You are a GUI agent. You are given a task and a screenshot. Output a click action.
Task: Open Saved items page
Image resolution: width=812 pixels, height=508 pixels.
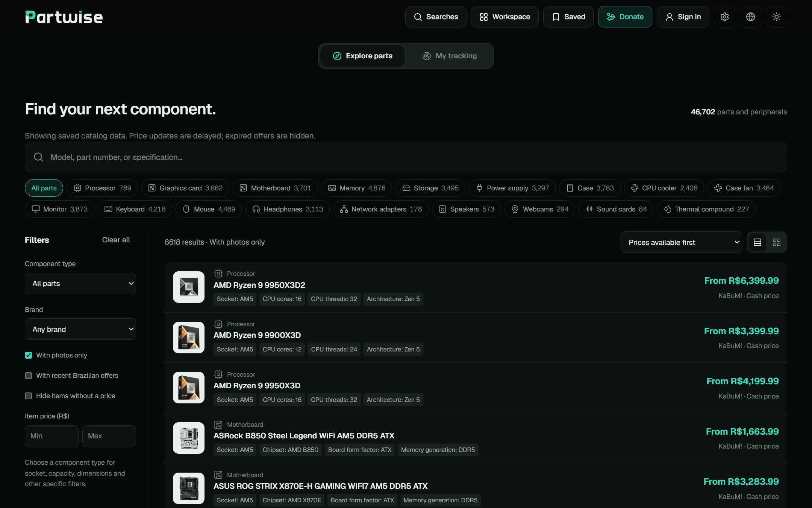568,17
